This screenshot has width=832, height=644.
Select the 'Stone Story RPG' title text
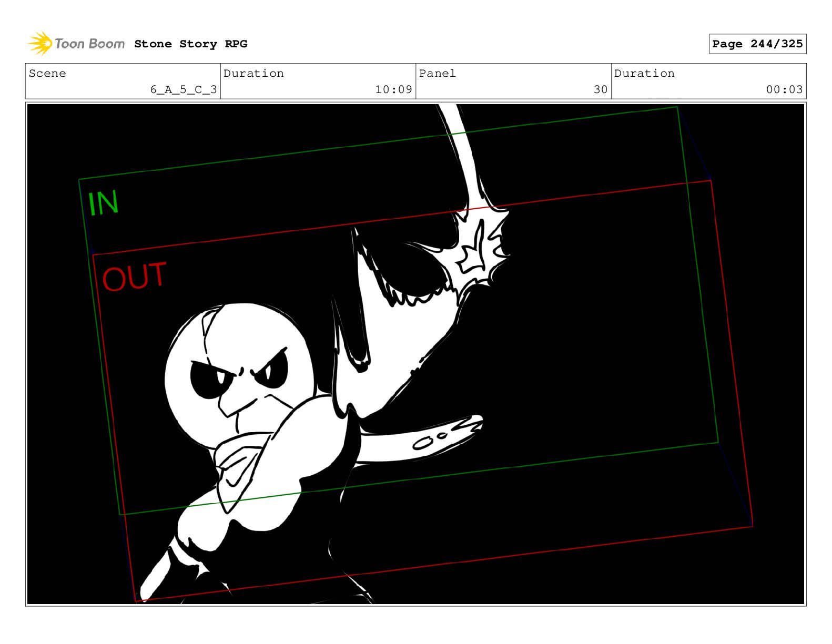tap(190, 44)
